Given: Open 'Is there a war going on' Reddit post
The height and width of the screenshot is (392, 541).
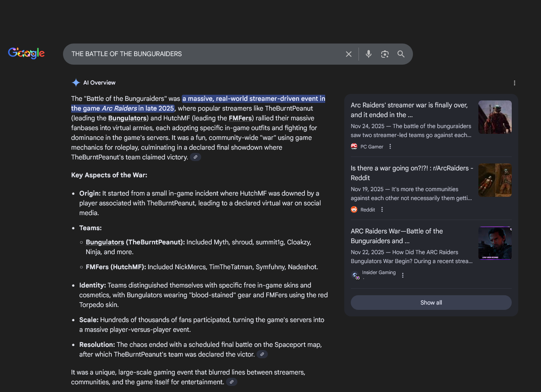Looking at the screenshot, I should (412, 173).
